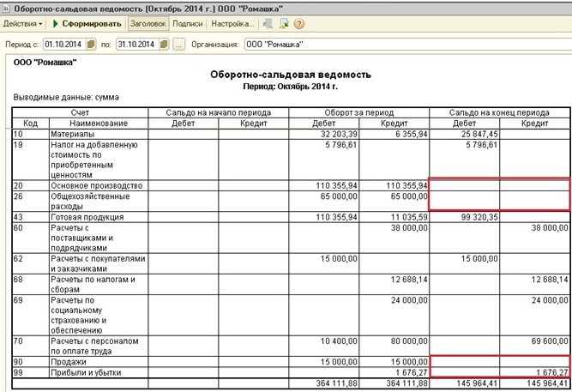Click credit turnover 11 035,59 of account 43
Viewport: 572px width, 392px height.
click(x=409, y=217)
